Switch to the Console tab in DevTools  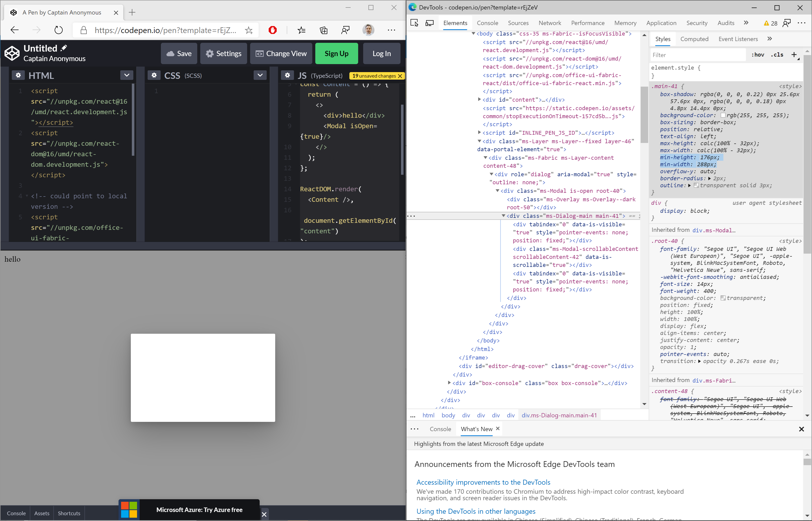point(487,23)
